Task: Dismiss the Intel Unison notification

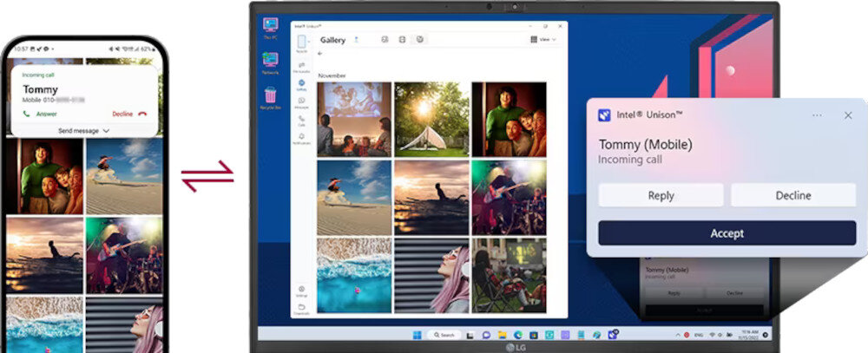Action: pos(847,115)
